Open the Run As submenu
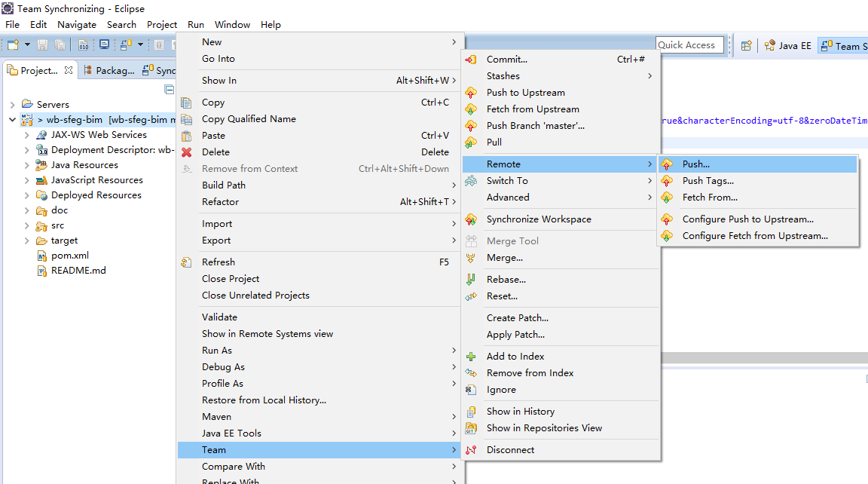This screenshot has height=484, width=868. pos(319,351)
